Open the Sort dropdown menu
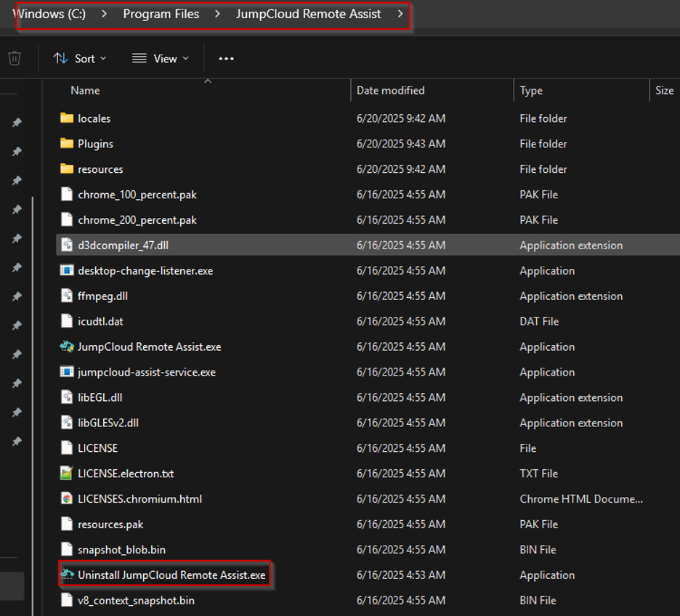Image resolution: width=680 pixels, height=616 pixels. coord(80,58)
